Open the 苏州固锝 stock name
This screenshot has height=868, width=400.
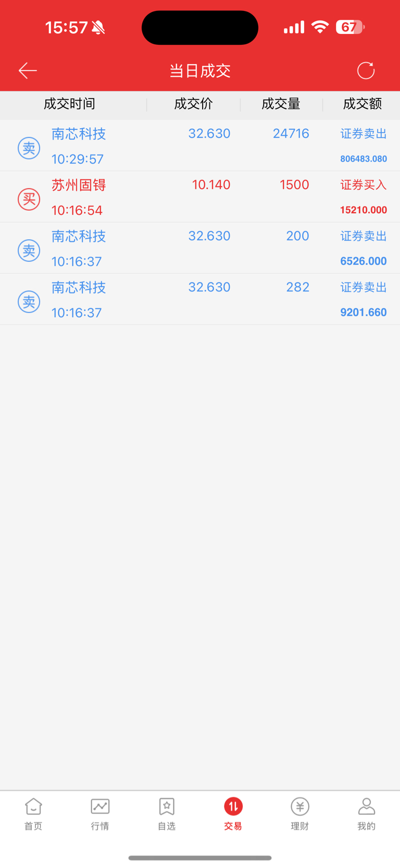point(79,185)
